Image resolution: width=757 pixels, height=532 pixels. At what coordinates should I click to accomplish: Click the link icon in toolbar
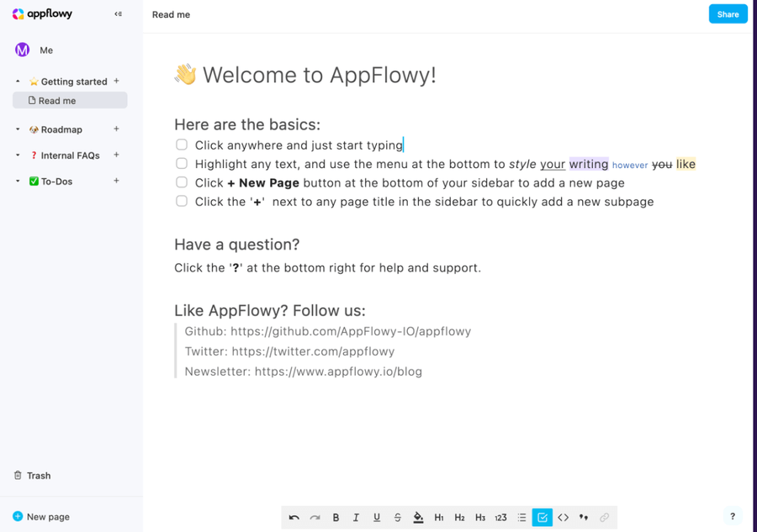pyautogui.click(x=604, y=518)
